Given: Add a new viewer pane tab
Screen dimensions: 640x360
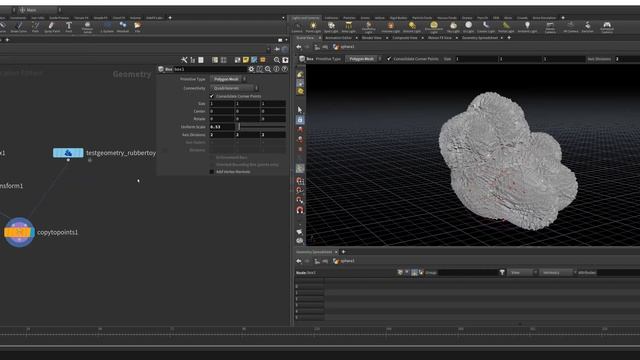Looking at the screenshot, I should coord(509,38).
